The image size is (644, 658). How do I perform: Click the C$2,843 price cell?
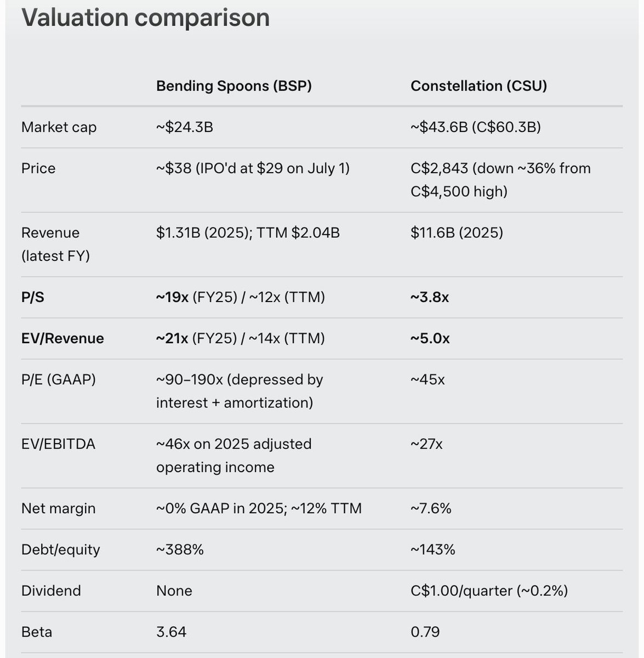(500, 180)
